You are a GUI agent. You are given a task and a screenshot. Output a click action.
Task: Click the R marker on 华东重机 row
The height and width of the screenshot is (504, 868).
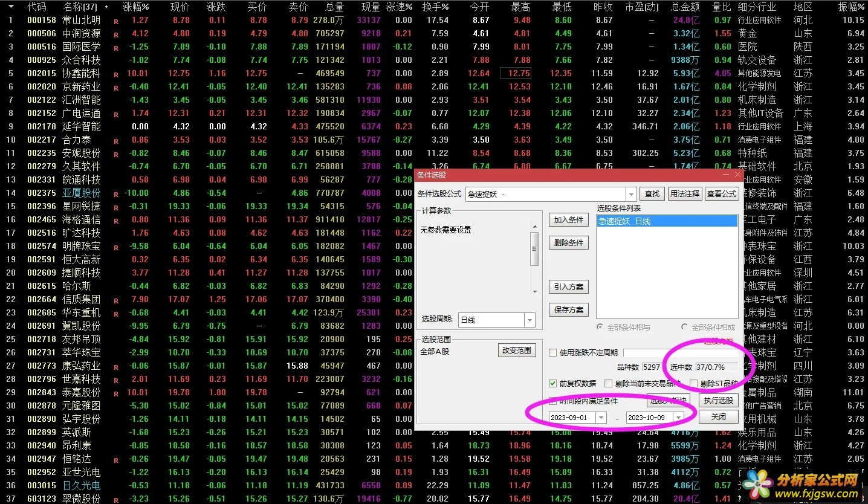click(x=116, y=314)
